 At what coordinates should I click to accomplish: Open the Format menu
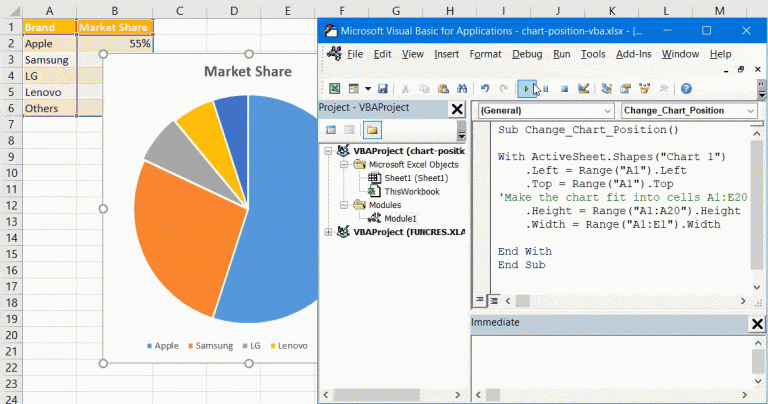click(485, 54)
